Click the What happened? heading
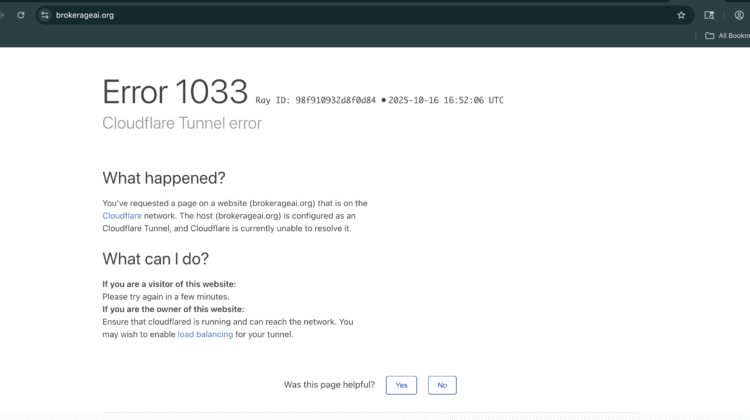Viewport: 750px width, 420px height. 164,178
